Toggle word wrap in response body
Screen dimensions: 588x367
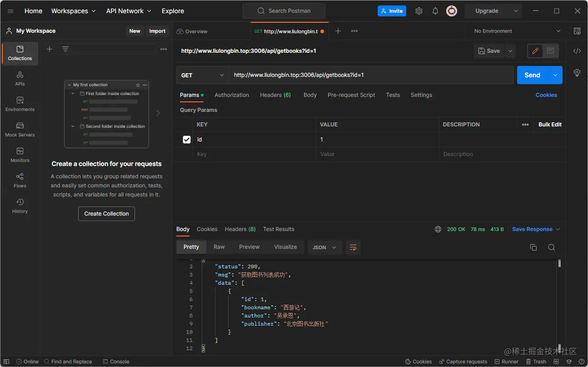(353, 247)
